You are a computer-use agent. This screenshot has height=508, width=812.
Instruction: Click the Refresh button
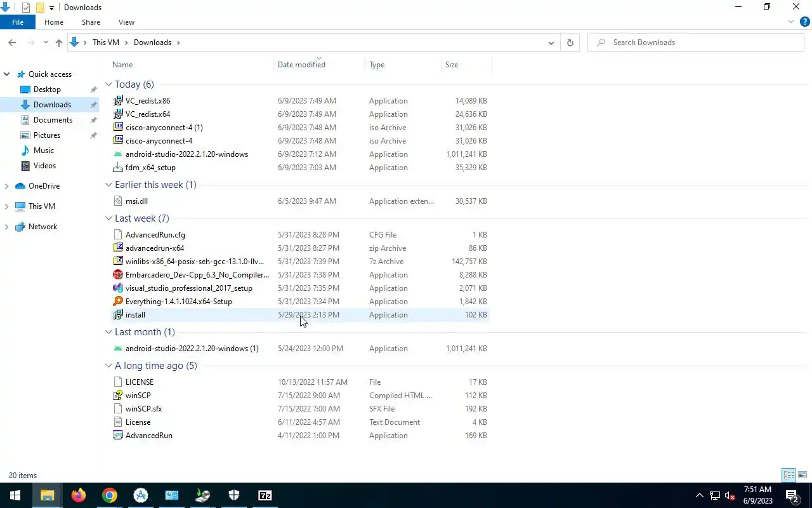coord(570,43)
